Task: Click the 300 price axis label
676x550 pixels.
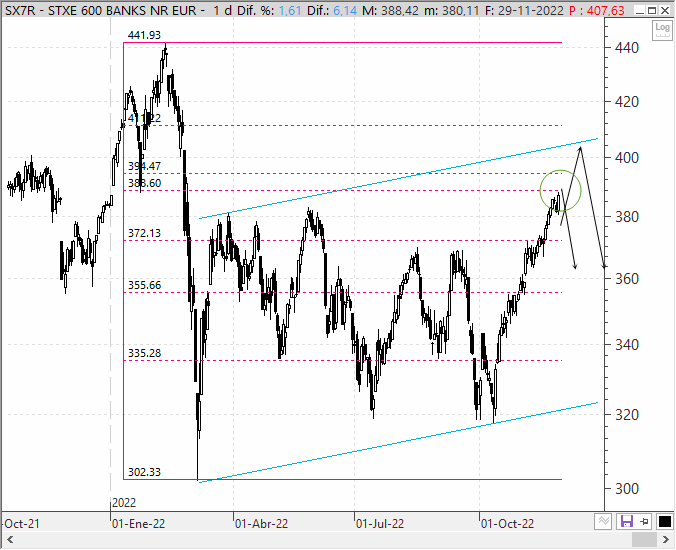Action: click(627, 489)
